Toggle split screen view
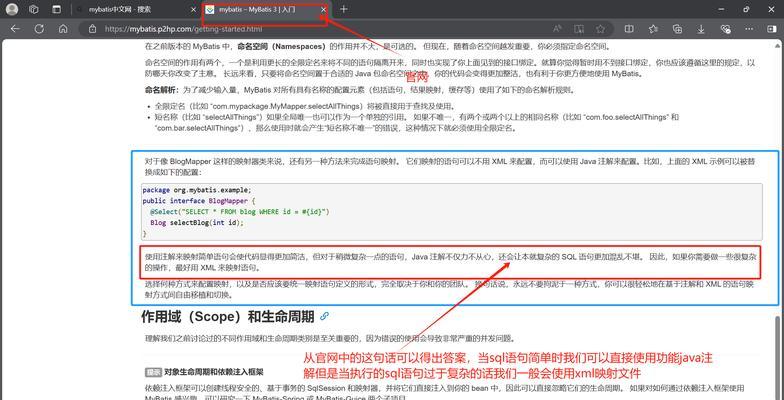Screen dimensions: 784x400 point(630,29)
